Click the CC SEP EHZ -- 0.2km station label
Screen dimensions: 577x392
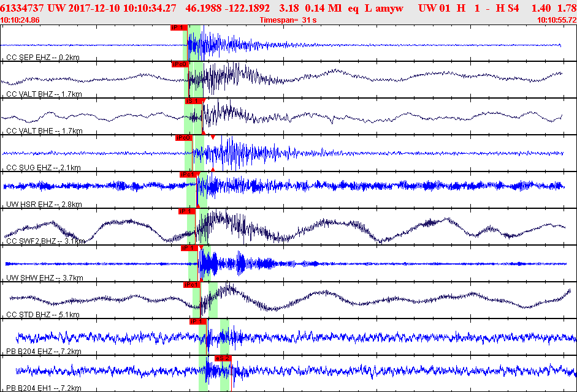point(43,58)
